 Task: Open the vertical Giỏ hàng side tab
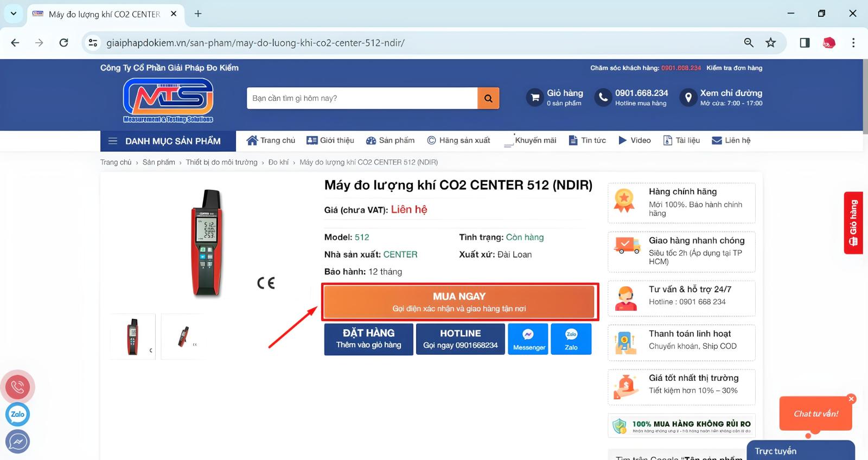pos(853,223)
